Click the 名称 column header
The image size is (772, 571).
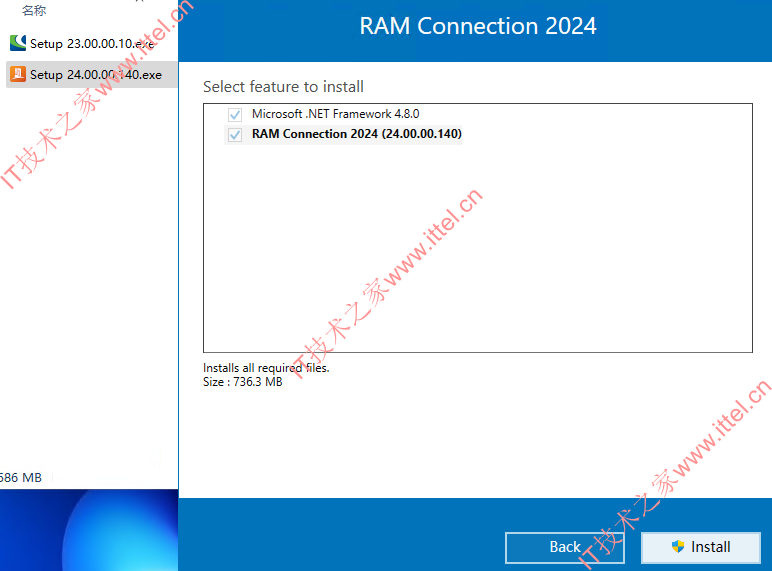pyautogui.click(x=34, y=10)
